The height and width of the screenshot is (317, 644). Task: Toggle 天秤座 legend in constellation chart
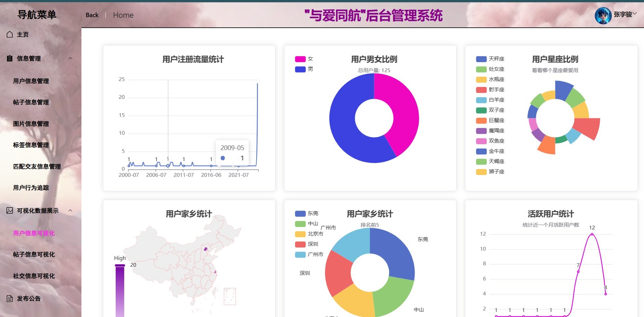click(490, 59)
